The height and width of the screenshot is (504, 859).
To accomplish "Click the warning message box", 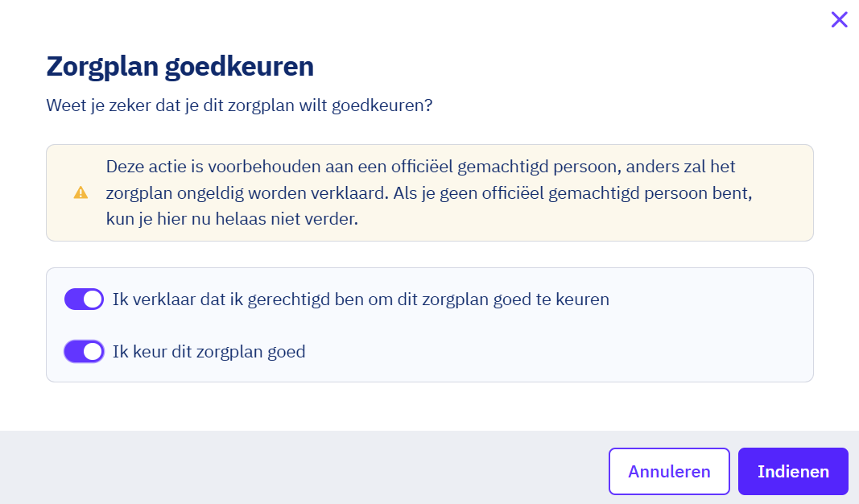I will [429, 192].
